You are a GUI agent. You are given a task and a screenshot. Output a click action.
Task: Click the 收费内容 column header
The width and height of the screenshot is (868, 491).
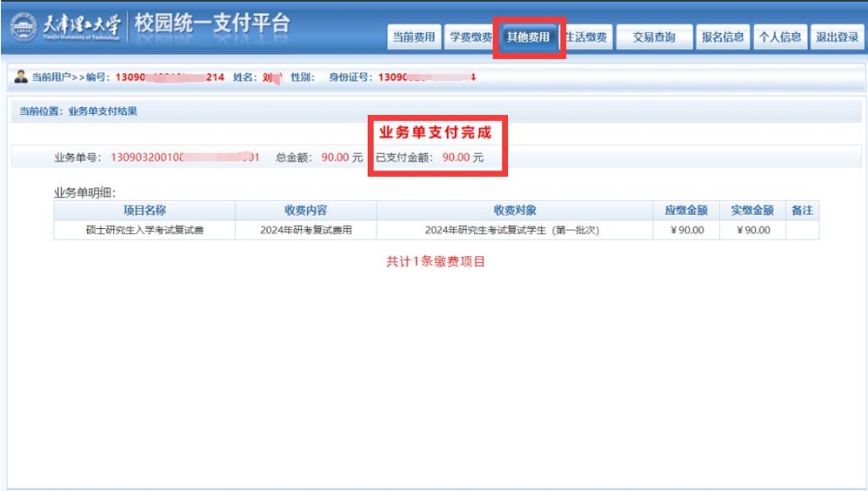(305, 211)
